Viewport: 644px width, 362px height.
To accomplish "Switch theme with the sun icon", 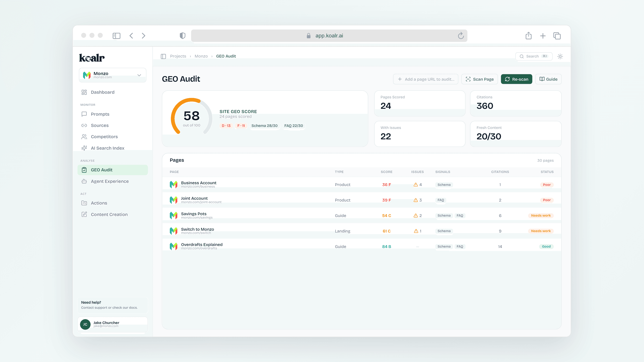I will point(560,57).
